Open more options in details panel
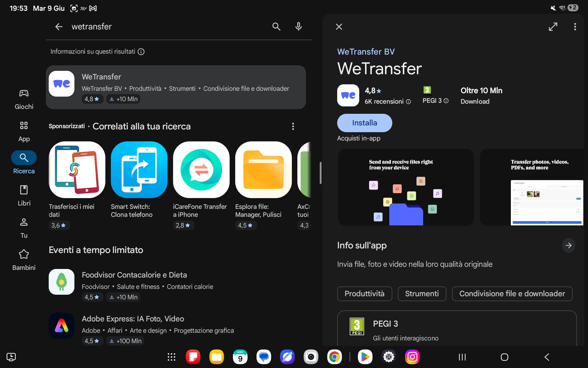Image resolution: width=588 pixels, height=368 pixels. coord(575,27)
